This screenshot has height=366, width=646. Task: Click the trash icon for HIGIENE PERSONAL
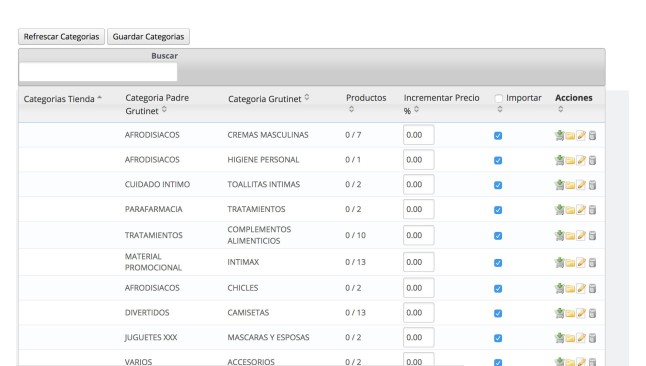click(x=592, y=160)
